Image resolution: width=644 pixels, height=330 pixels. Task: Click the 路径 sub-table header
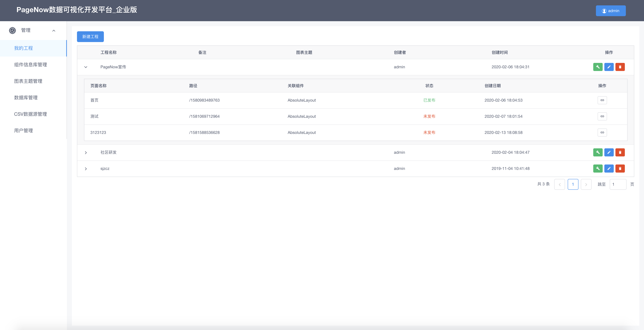[193, 86]
